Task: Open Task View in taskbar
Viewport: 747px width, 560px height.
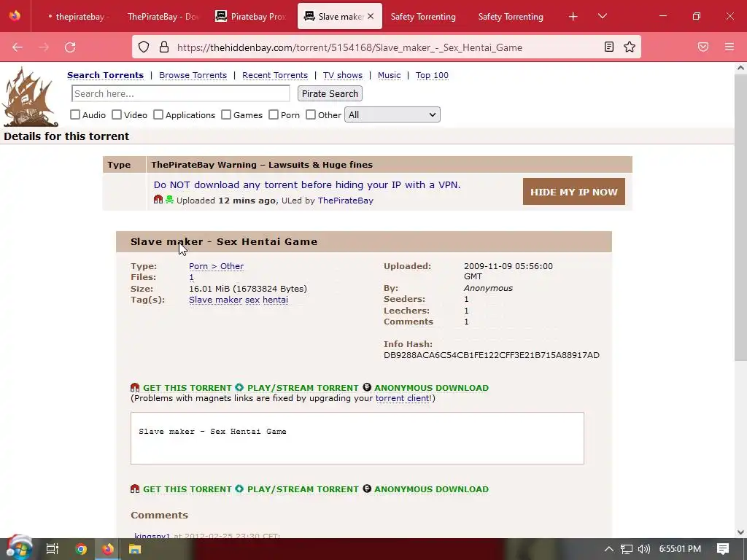Action: point(53,549)
